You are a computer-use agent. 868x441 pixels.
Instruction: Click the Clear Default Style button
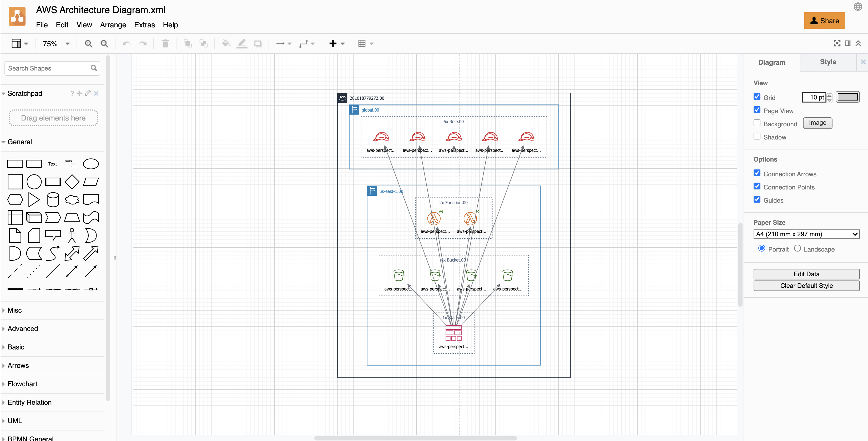807,285
